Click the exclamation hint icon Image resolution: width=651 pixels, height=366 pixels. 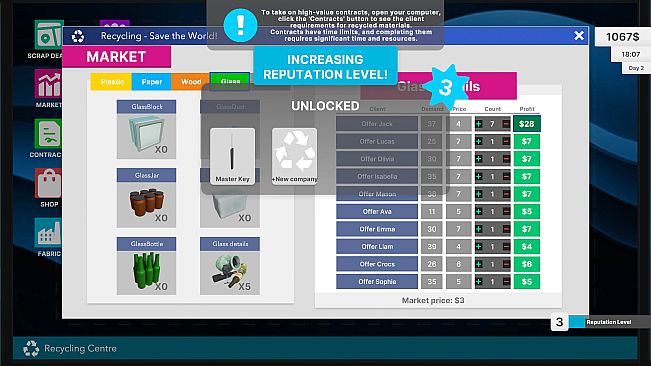240,25
